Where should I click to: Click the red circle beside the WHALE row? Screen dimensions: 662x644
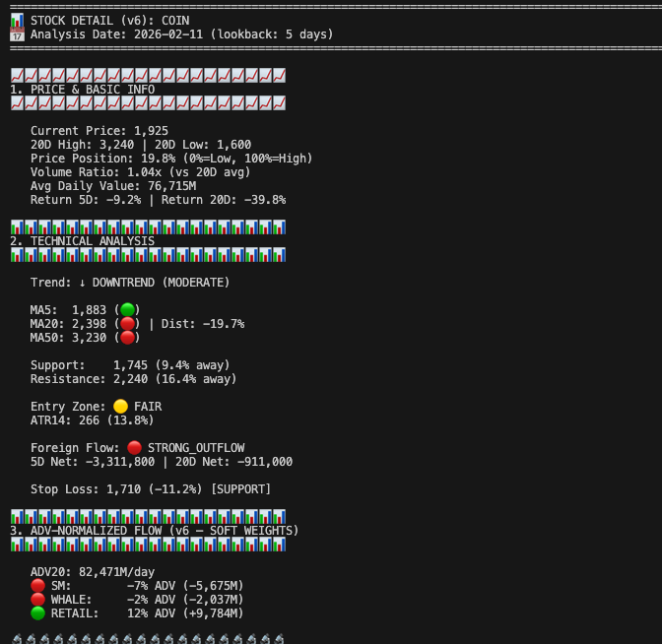(x=37, y=599)
